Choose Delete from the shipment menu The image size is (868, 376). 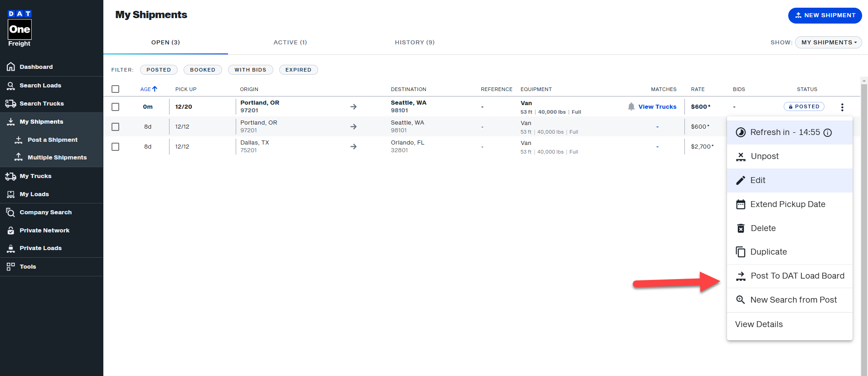(x=790, y=228)
